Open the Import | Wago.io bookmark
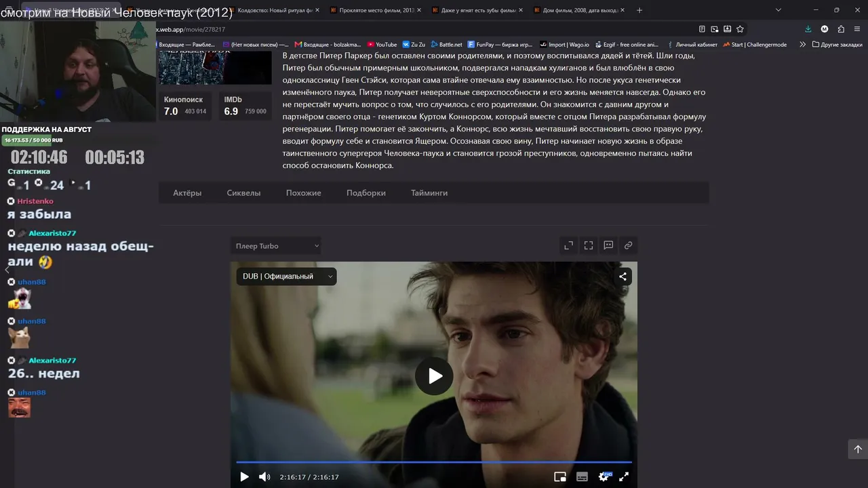Screen dimensions: 868x488 [564, 45]
